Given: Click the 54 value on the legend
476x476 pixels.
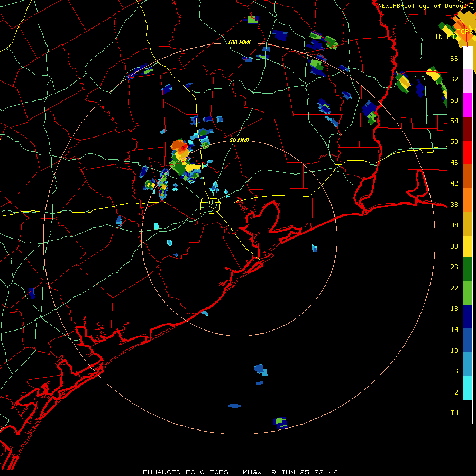Looking at the screenshot, I should [454, 121].
